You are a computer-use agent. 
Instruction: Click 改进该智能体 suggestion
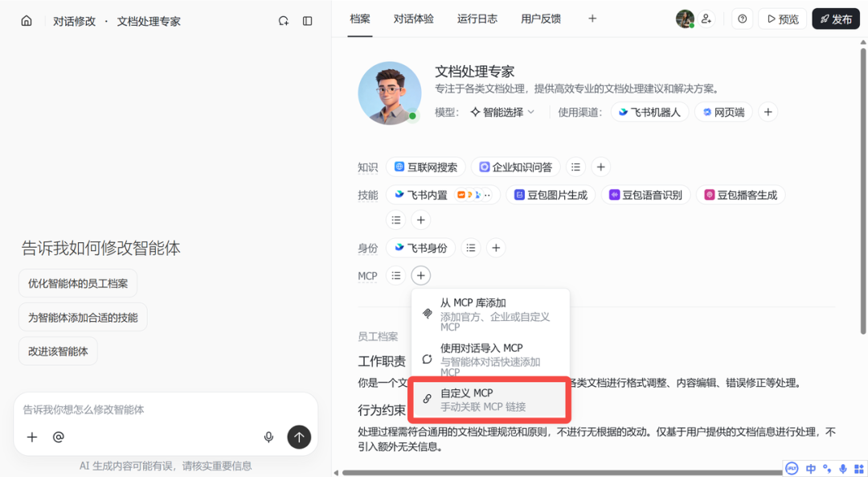pos(58,352)
